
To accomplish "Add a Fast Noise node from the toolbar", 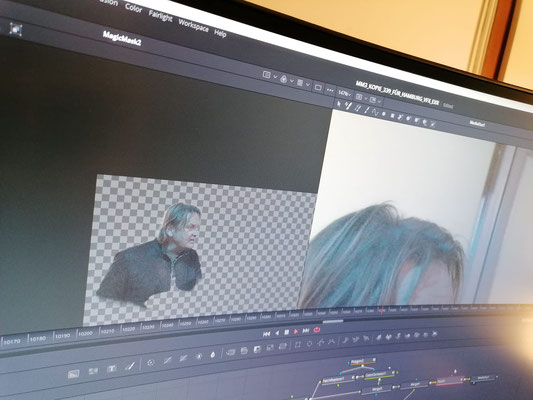I will (x=93, y=371).
